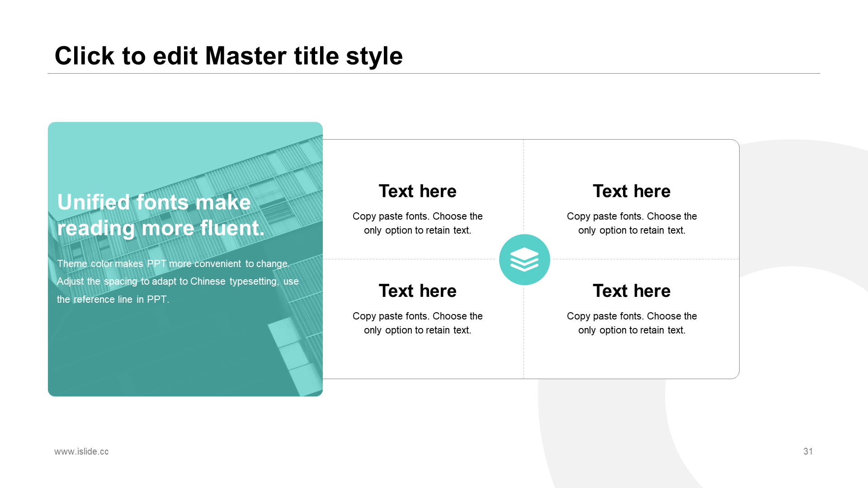This screenshot has width=868, height=488.
Task: Click the top-right 'Text here' heading
Action: pyautogui.click(x=632, y=191)
